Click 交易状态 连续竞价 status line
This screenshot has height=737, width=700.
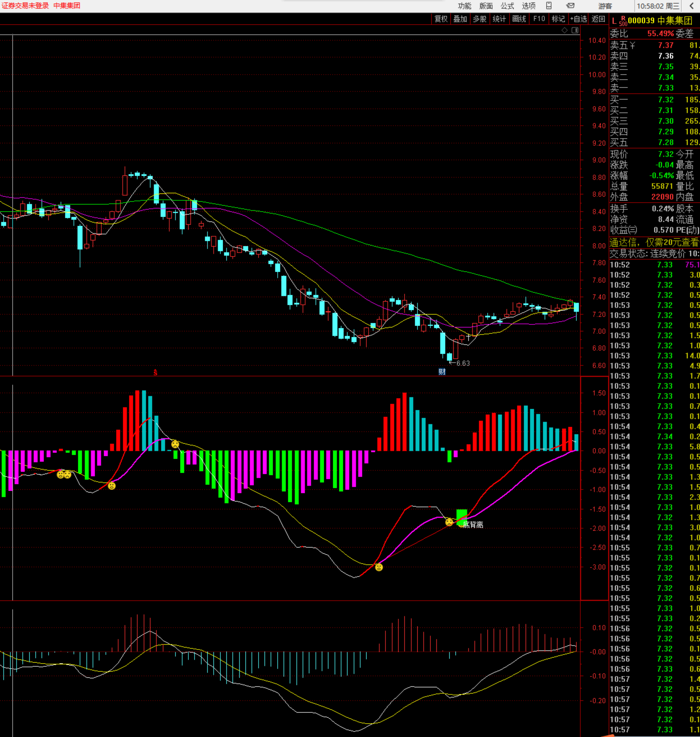654,254
